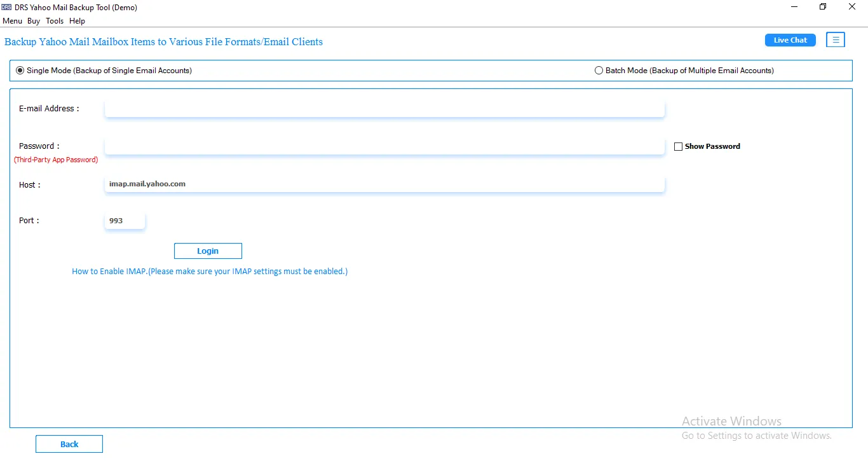Select Batch Mode backup option

[x=684, y=71]
